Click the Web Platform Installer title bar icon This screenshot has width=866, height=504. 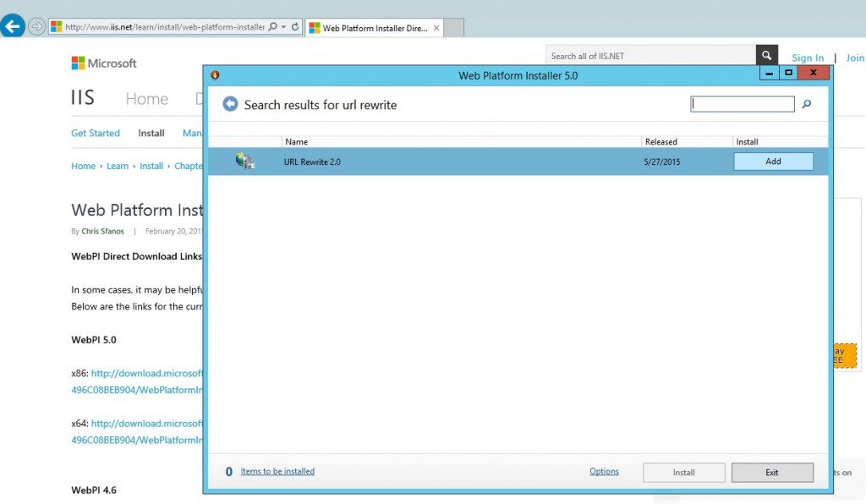tap(215, 75)
